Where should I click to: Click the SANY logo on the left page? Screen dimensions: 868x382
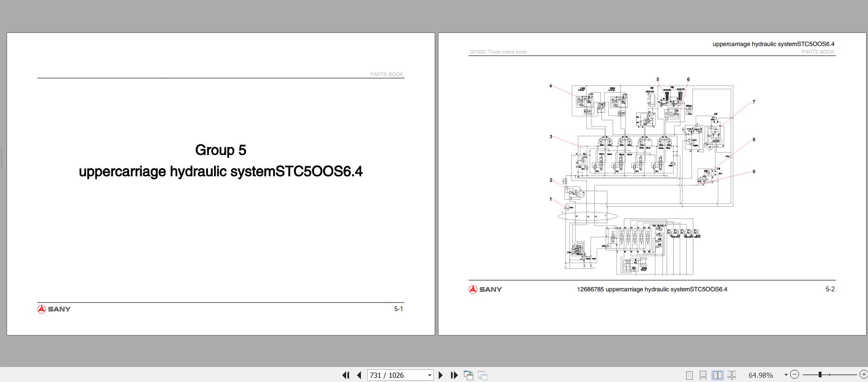54,309
